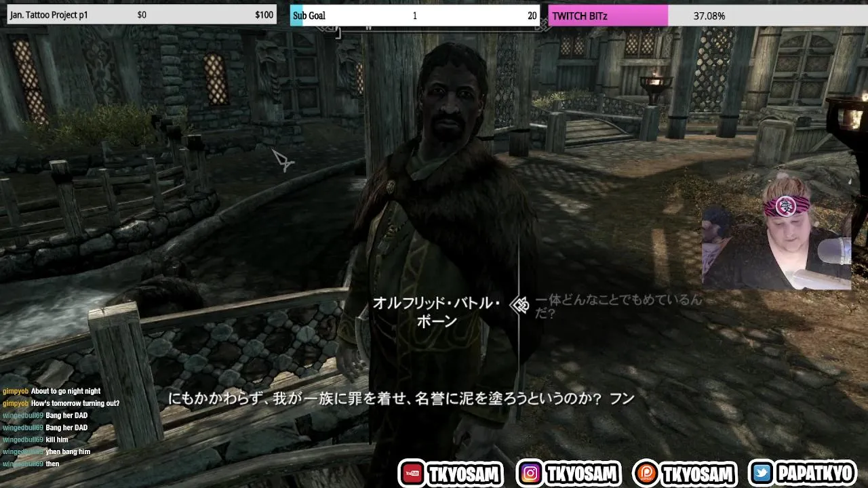
Task: Click the YouTube icon beside TKYOSAM
Action: click(x=412, y=474)
